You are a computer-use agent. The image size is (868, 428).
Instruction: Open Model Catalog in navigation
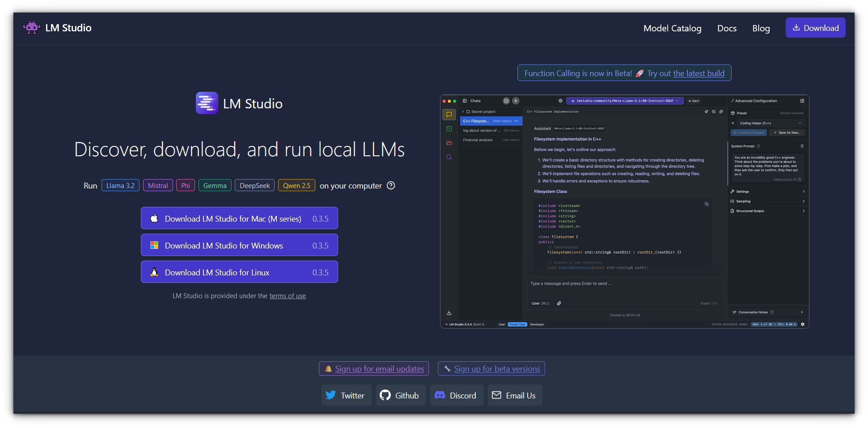click(x=672, y=28)
